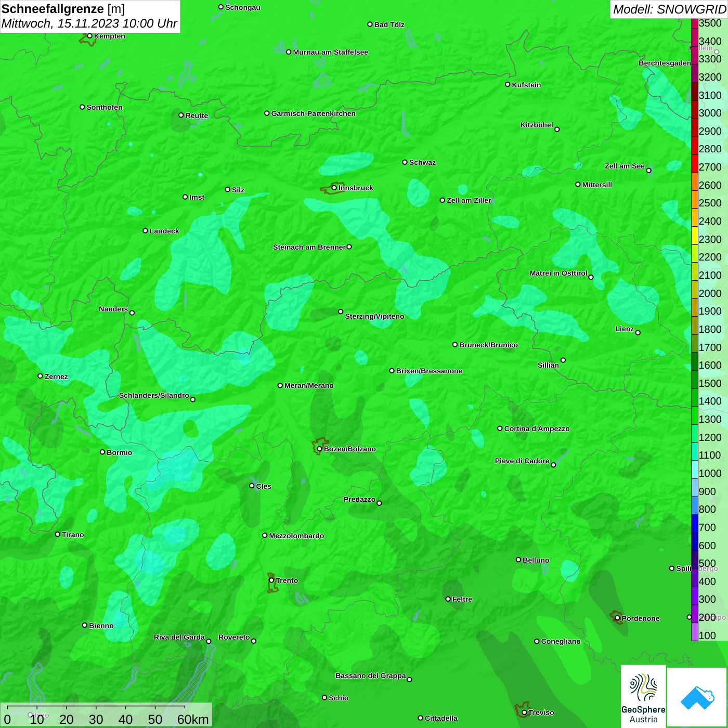Click the "Schneefallgrenze [m]" map title
The width and height of the screenshot is (728, 728).
click(63, 9)
